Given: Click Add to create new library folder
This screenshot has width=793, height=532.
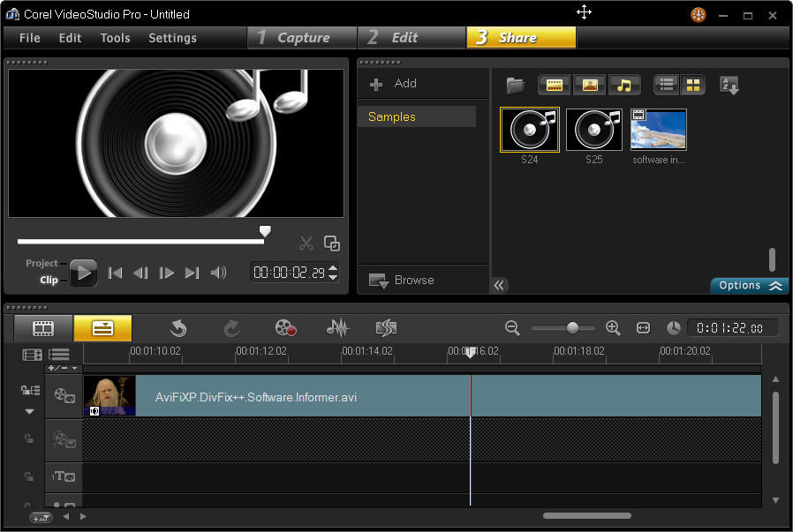Looking at the screenshot, I should click(393, 83).
